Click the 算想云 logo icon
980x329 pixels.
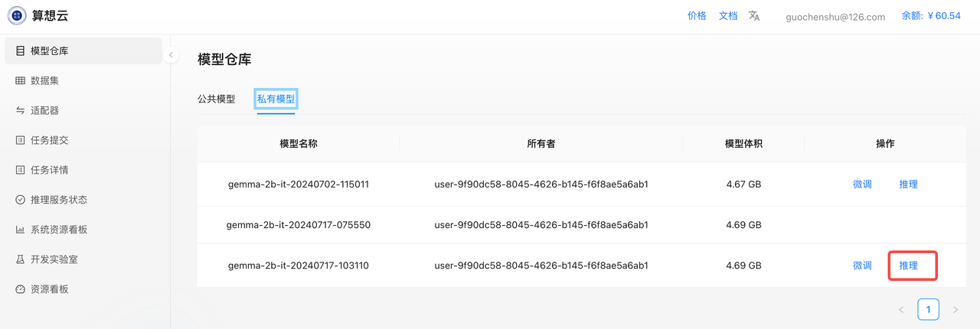point(16,16)
